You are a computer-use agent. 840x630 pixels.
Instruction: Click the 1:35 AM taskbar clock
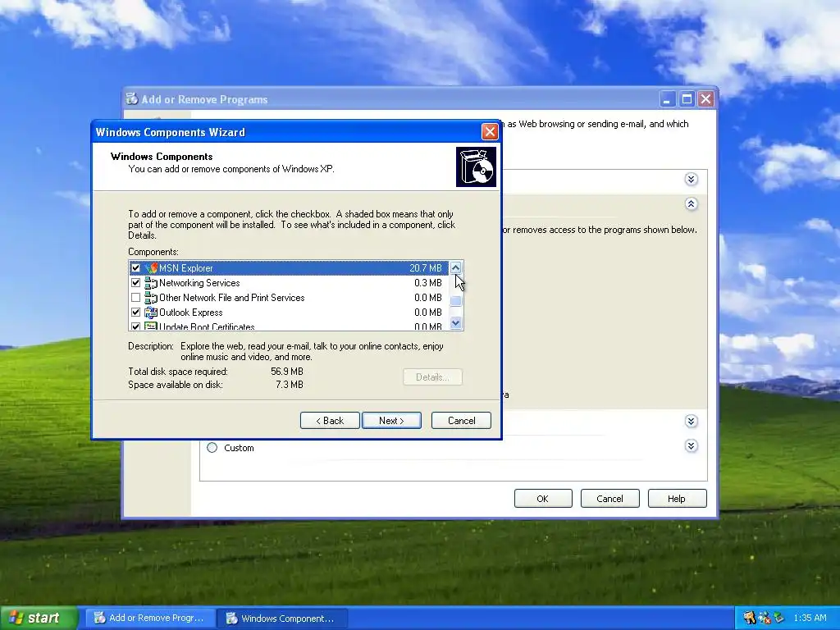tap(810, 618)
